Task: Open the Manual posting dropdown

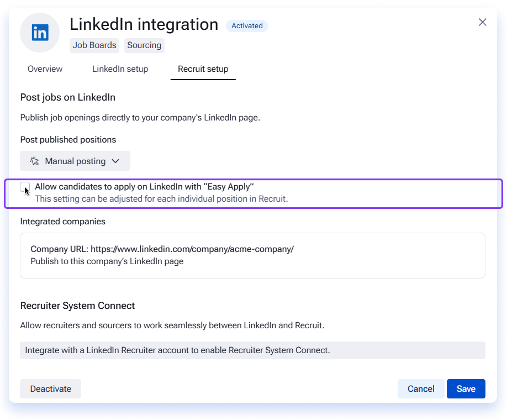Action: (75, 161)
